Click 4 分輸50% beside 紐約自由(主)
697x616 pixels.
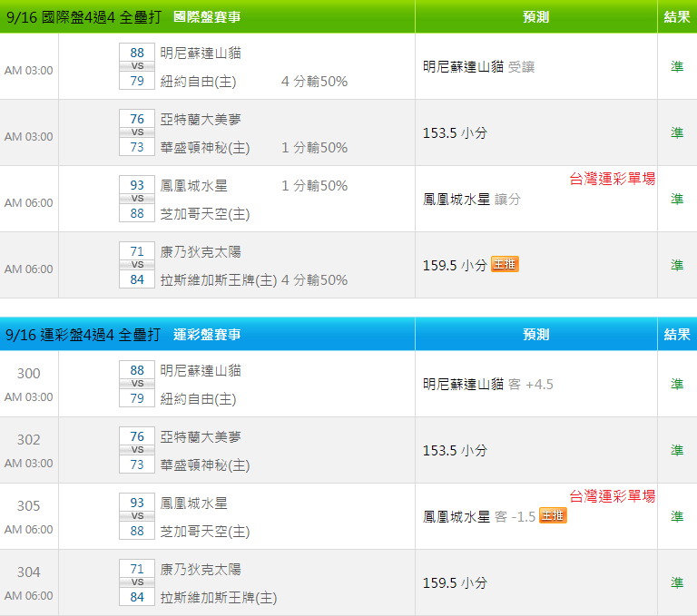tap(314, 82)
